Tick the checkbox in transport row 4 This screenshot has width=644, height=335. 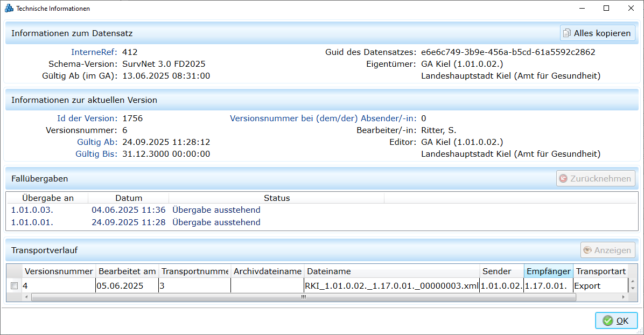[15, 286]
